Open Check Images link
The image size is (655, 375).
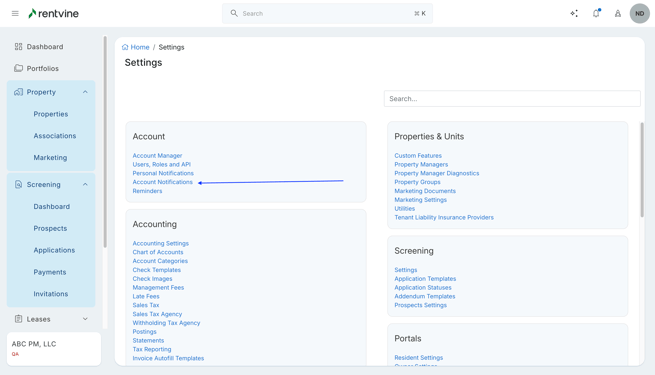point(152,279)
